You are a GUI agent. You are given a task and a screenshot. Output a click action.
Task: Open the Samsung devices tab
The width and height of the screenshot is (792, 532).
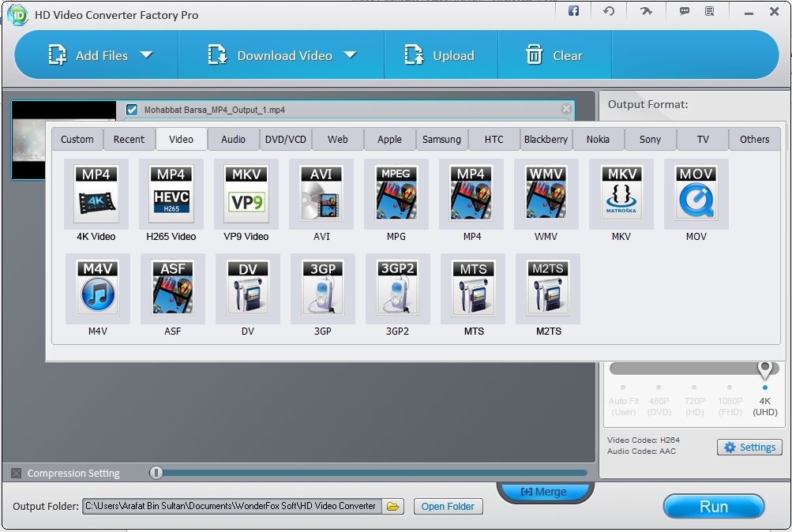coord(441,139)
